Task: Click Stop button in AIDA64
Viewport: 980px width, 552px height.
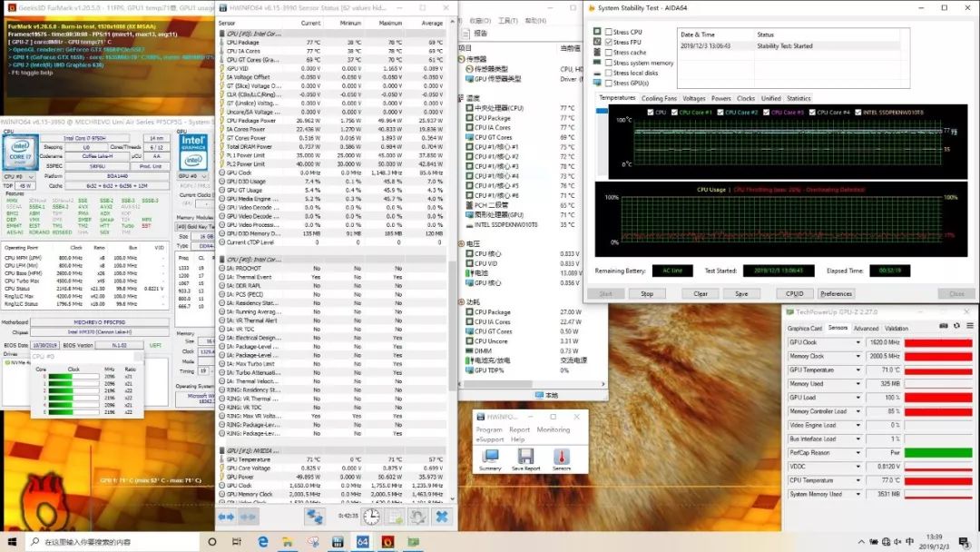Action: click(647, 293)
